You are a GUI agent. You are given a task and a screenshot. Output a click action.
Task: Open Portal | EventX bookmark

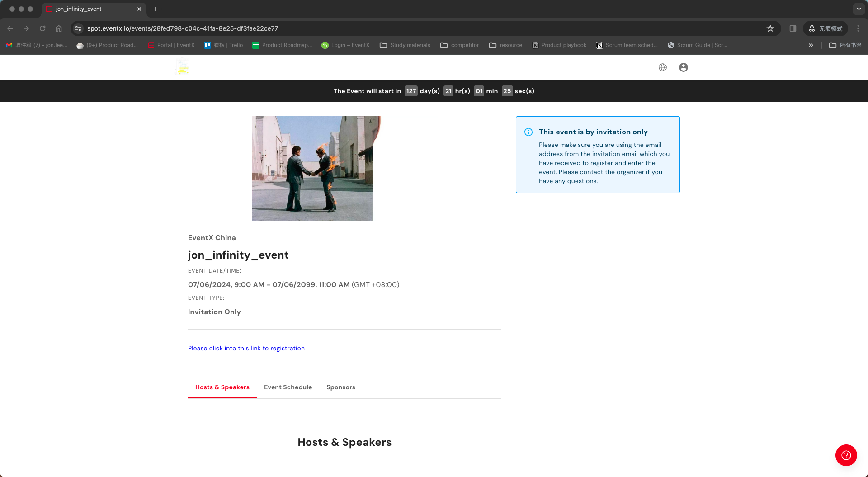(171, 45)
